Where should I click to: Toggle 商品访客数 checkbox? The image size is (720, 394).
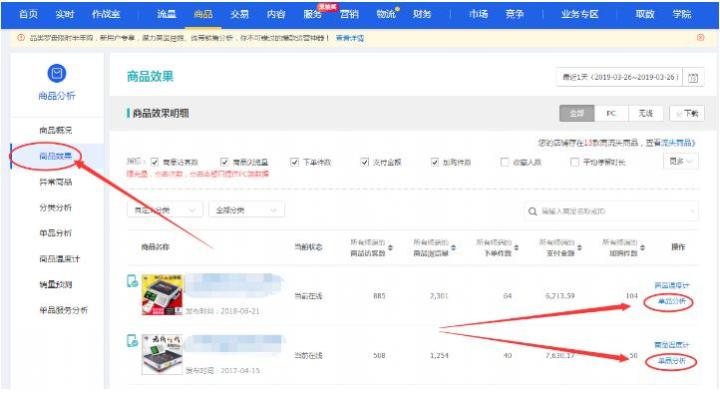pyautogui.click(x=155, y=162)
